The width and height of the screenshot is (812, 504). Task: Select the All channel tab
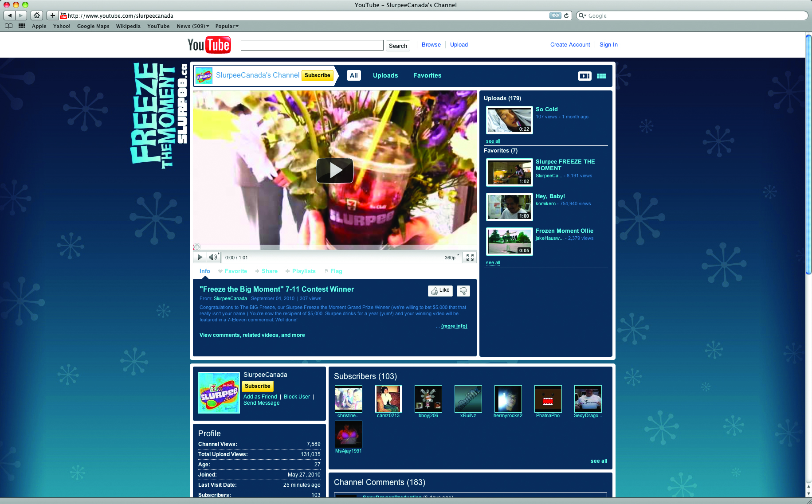tap(354, 76)
